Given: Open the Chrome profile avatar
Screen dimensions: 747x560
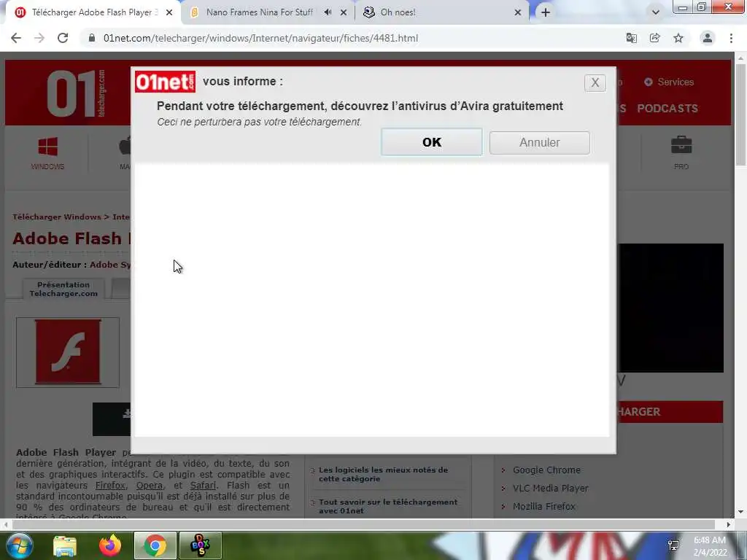Looking at the screenshot, I should click(x=708, y=38).
